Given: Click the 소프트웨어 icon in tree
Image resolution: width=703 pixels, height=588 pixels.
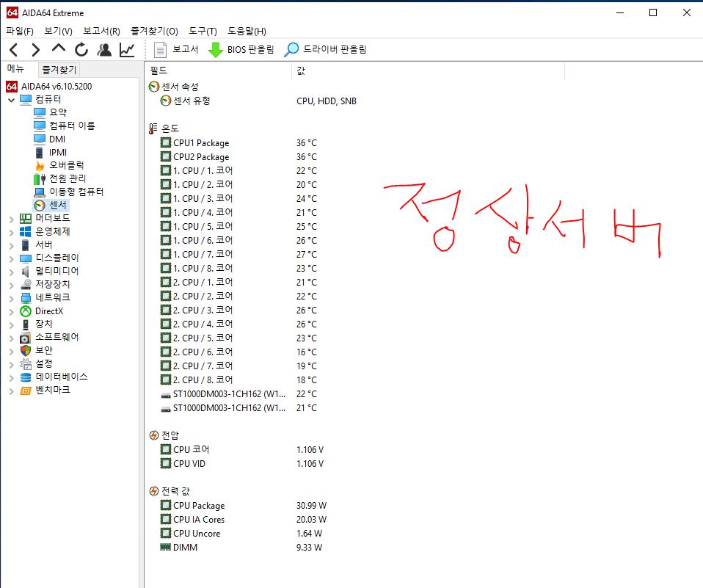Looking at the screenshot, I should (x=26, y=338).
